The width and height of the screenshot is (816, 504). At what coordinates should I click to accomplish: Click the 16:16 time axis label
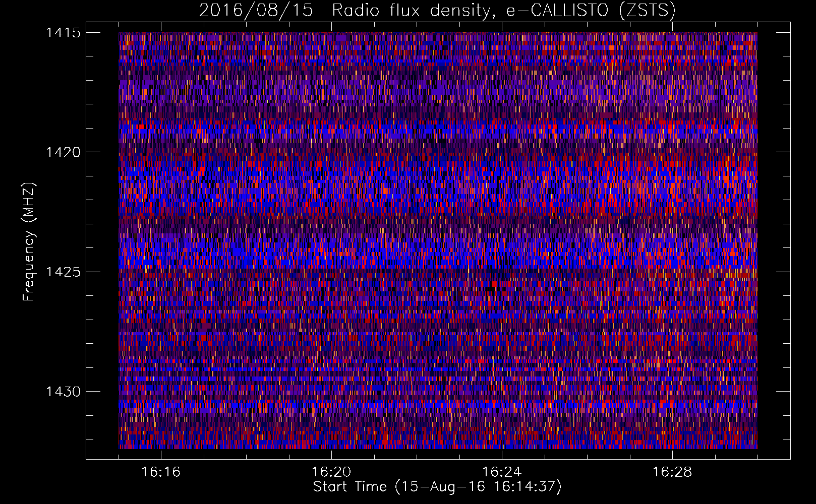coord(161,472)
